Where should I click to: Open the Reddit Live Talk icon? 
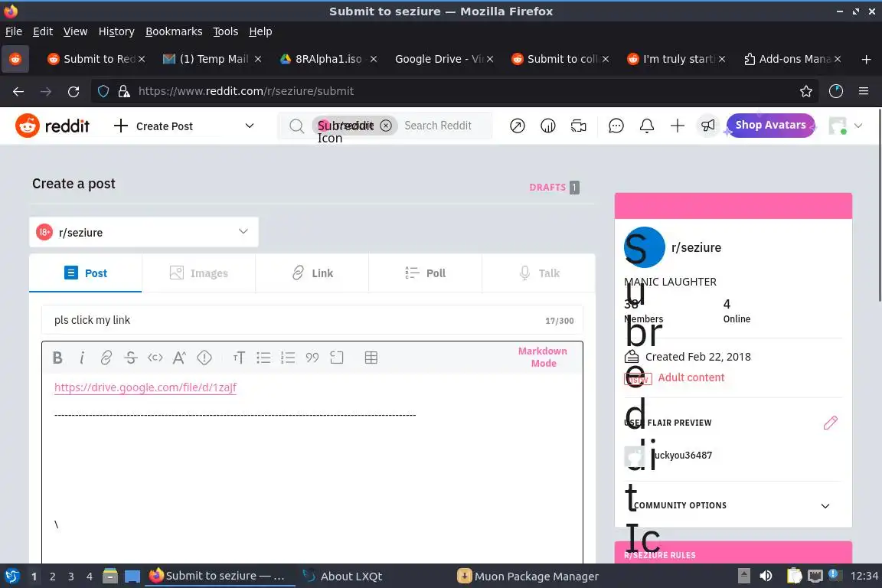click(579, 126)
